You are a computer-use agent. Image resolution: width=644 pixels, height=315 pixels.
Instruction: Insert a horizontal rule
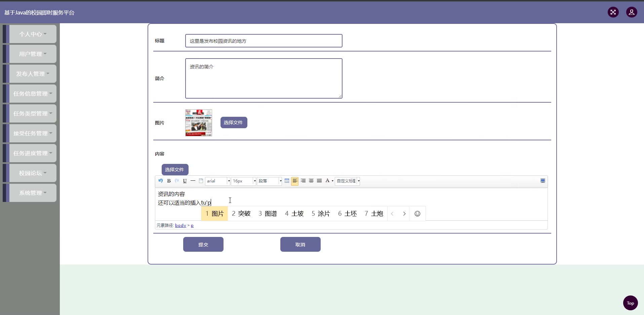(x=193, y=181)
